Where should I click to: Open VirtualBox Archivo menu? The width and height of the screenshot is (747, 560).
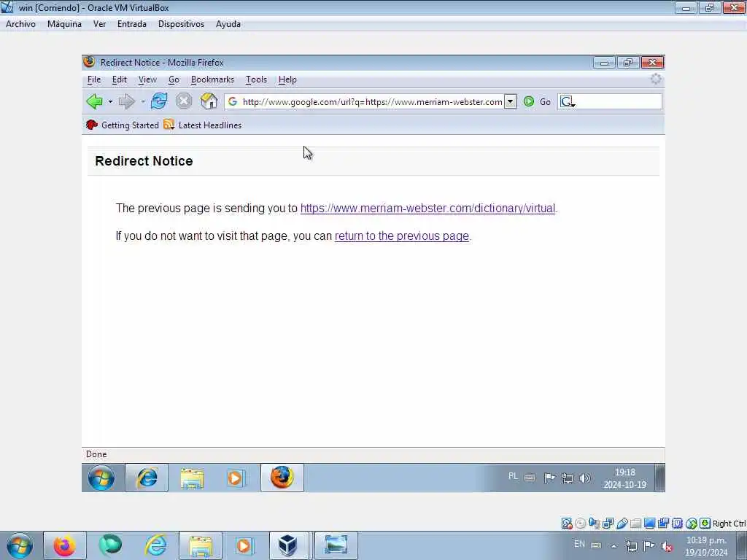pyautogui.click(x=20, y=24)
